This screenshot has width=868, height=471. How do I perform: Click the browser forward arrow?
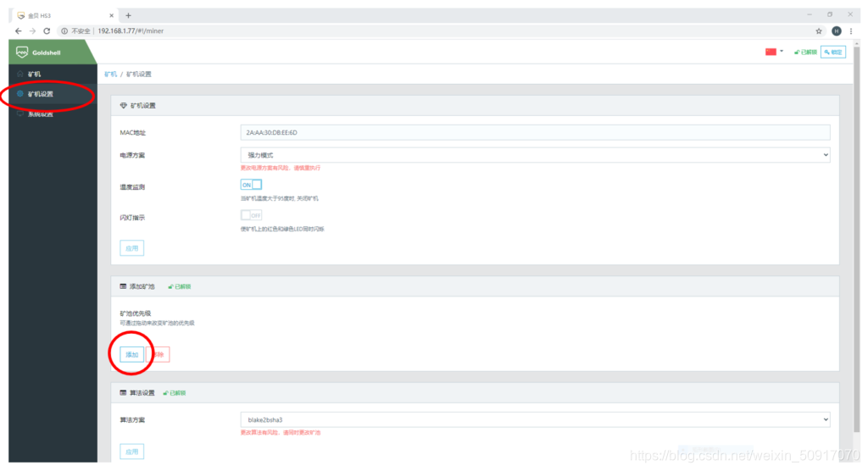click(x=33, y=31)
